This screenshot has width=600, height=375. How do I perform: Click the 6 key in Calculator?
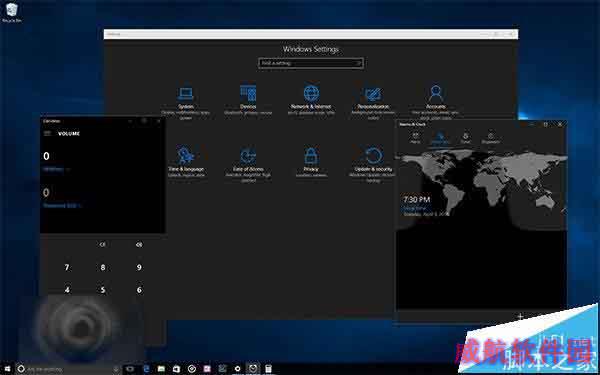pyautogui.click(x=139, y=290)
